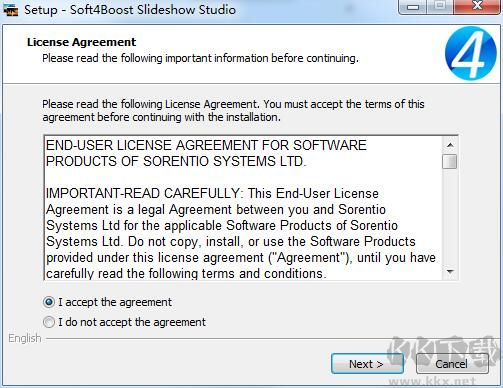Screen dimensions: 503x388
Task: Click the setup icon in the title bar
Action: (x=10, y=10)
